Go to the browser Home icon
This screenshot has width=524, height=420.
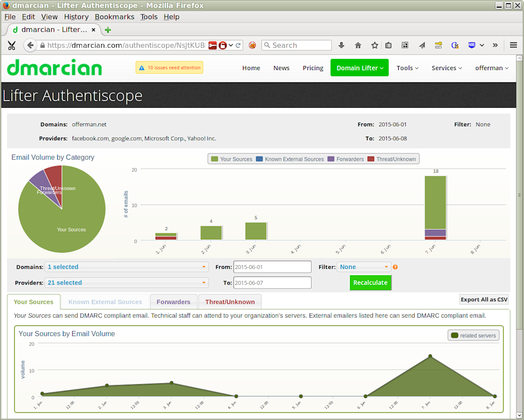click(x=358, y=45)
